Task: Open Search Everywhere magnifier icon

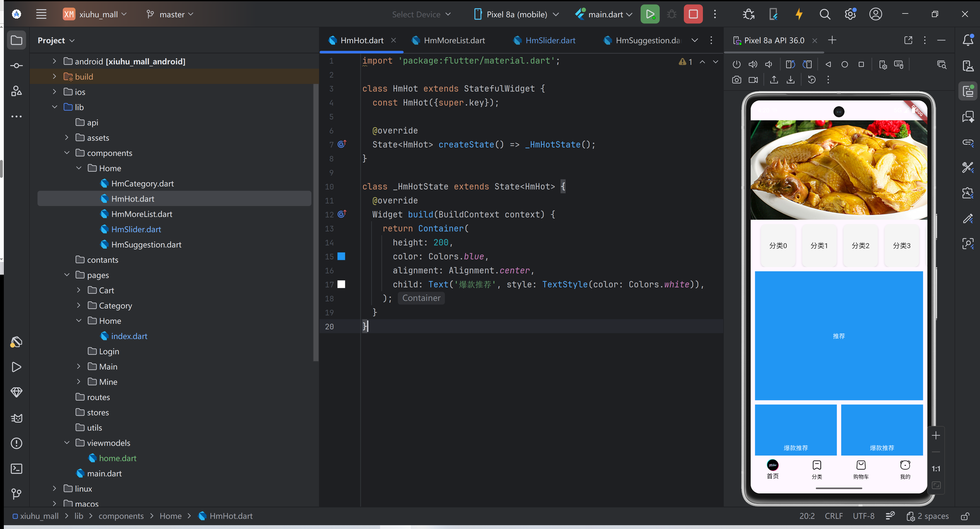Action: (825, 14)
